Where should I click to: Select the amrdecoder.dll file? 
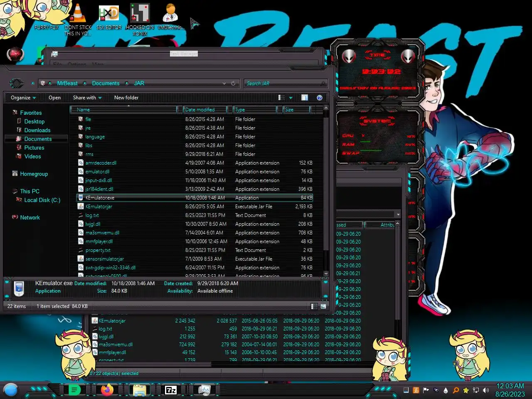pyautogui.click(x=195, y=163)
